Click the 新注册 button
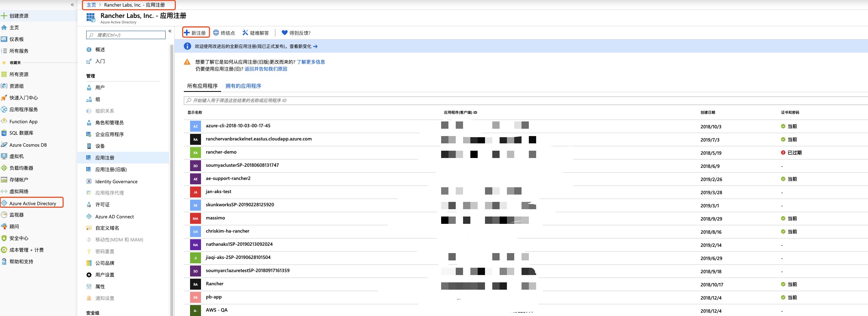This screenshot has width=868, height=316. pos(196,33)
